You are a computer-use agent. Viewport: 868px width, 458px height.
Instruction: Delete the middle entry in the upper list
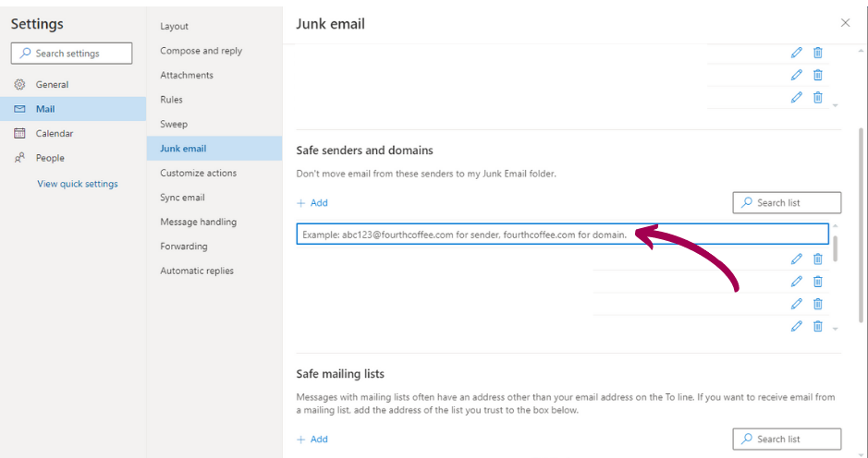tap(818, 75)
